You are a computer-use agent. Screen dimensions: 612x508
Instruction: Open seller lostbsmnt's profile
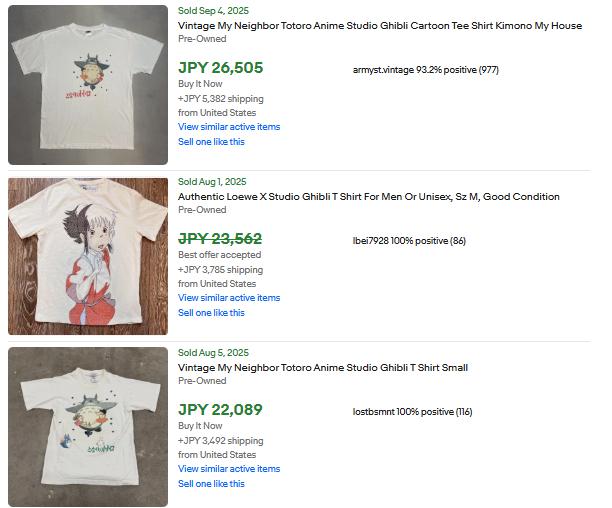tap(381, 412)
